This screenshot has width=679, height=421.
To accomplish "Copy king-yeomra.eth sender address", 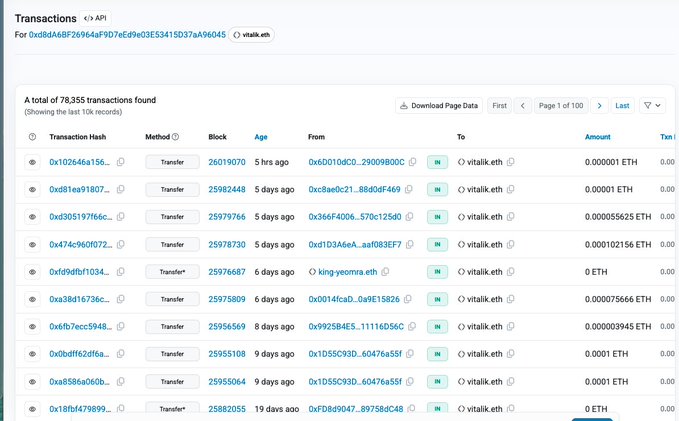I will [x=385, y=272].
